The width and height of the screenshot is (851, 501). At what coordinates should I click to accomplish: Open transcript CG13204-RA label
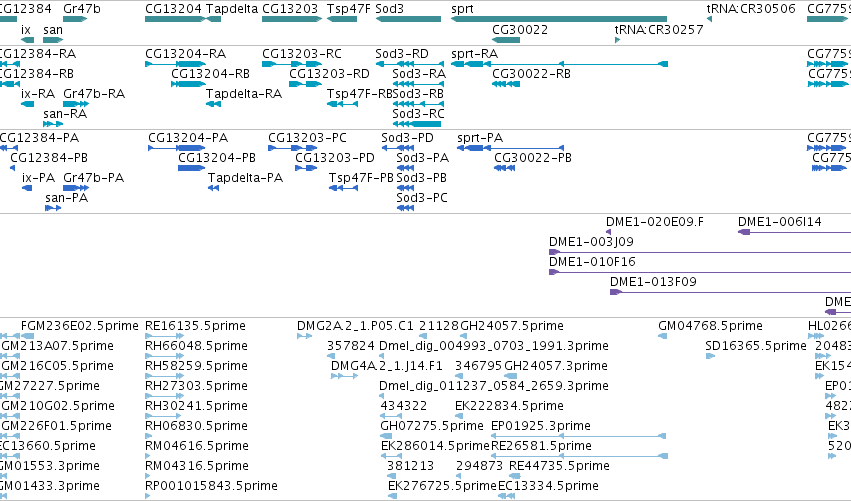click(x=186, y=54)
